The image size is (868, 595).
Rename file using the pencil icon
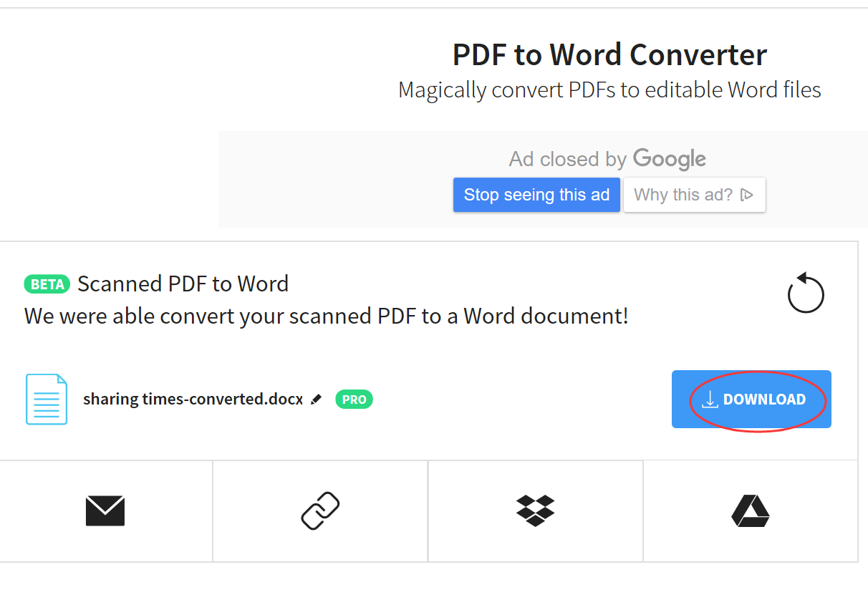[317, 400]
